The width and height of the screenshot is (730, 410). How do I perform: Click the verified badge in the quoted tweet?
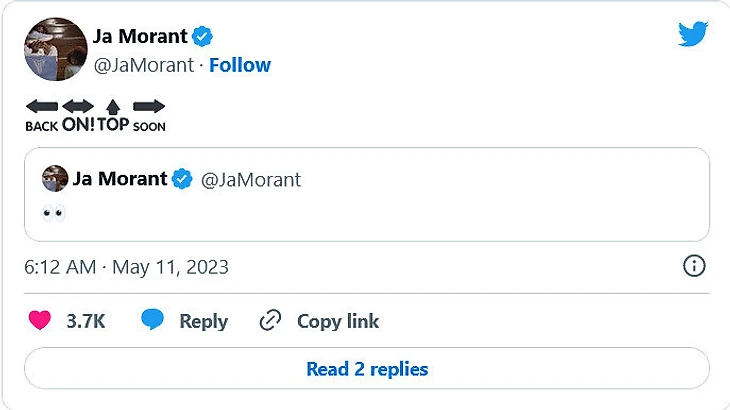(182, 180)
